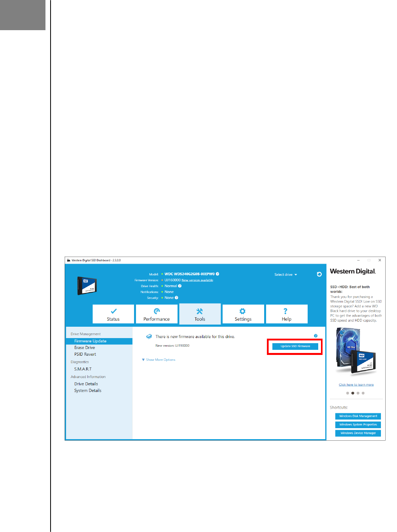The height and width of the screenshot is (532, 397).
Task: Select the third carousel dot
Action: click(x=358, y=393)
